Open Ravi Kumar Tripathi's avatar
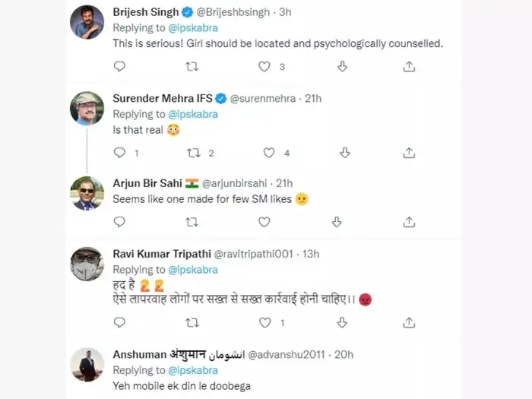Image resolution: width=532 pixels, height=399 pixels. [x=87, y=264]
